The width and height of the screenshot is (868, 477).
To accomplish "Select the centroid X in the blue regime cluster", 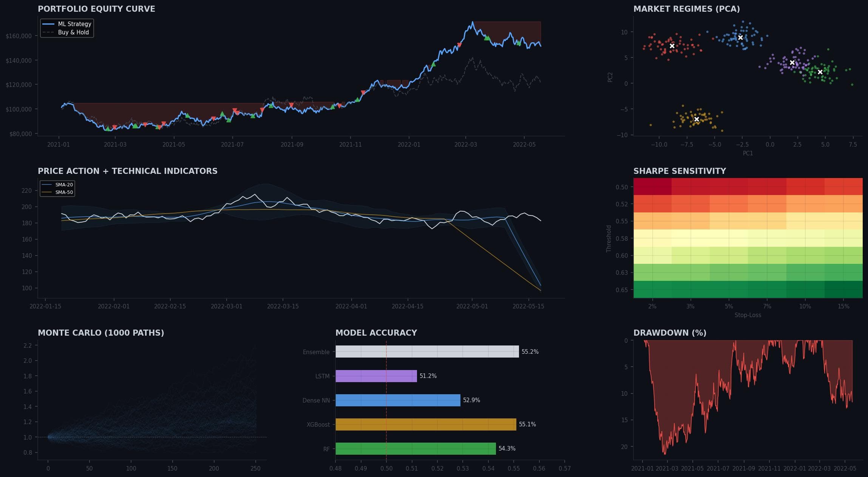I will click(x=741, y=37).
